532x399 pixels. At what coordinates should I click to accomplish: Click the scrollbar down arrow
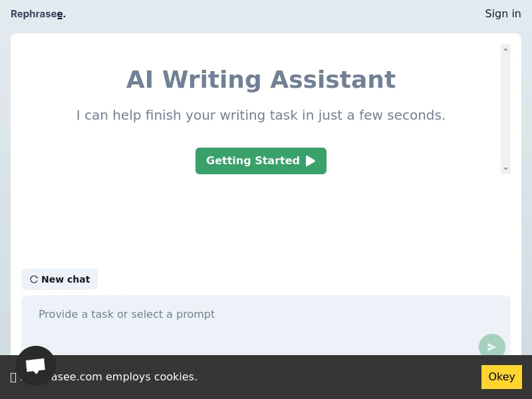point(506,169)
